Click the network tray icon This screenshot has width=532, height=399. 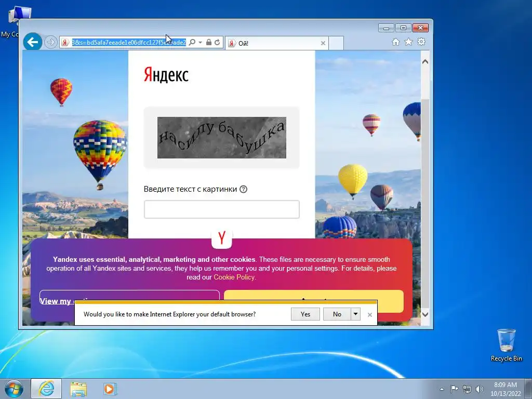coord(467,389)
